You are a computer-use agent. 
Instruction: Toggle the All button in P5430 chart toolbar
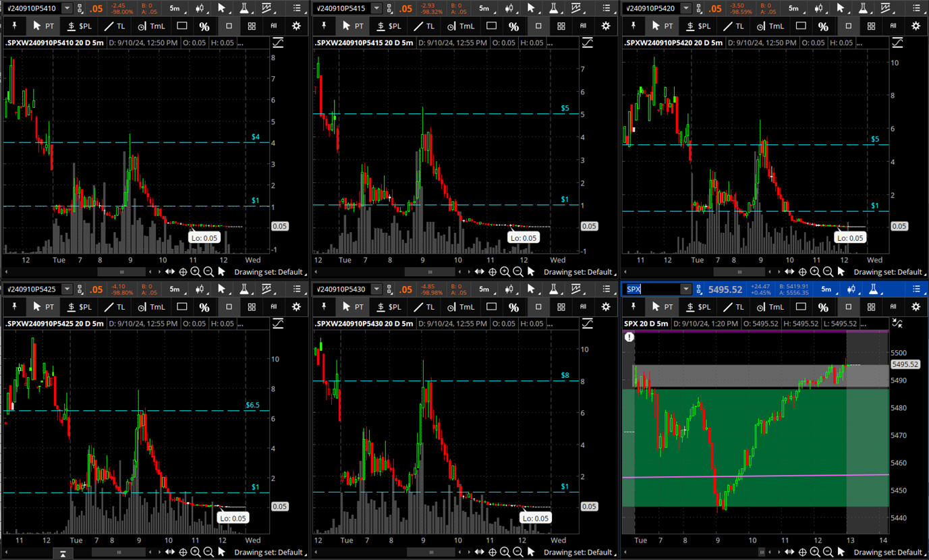[584, 306]
